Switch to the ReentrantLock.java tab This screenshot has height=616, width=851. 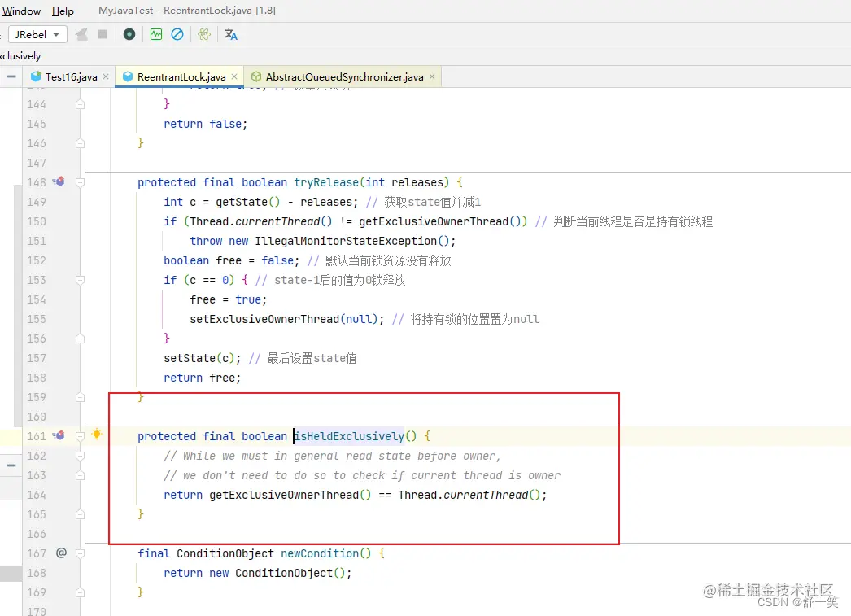(181, 77)
